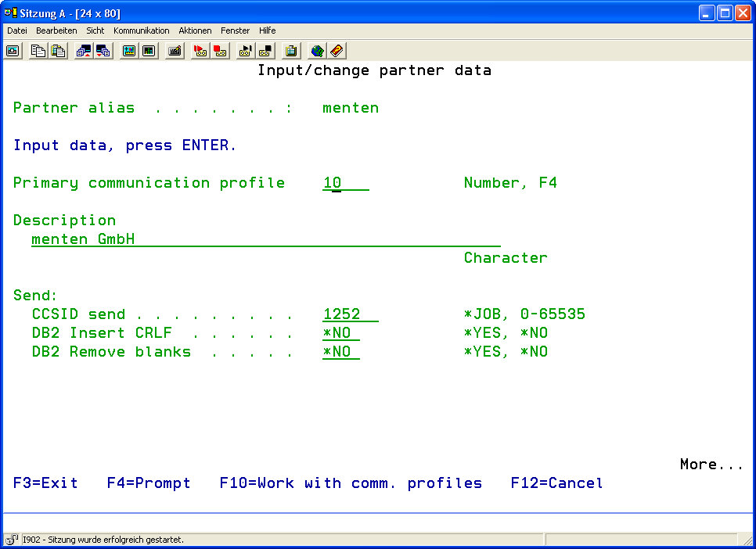This screenshot has width=756, height=549.
Task: Open the Kommunikation menu
Action: (x=141, y=30)
